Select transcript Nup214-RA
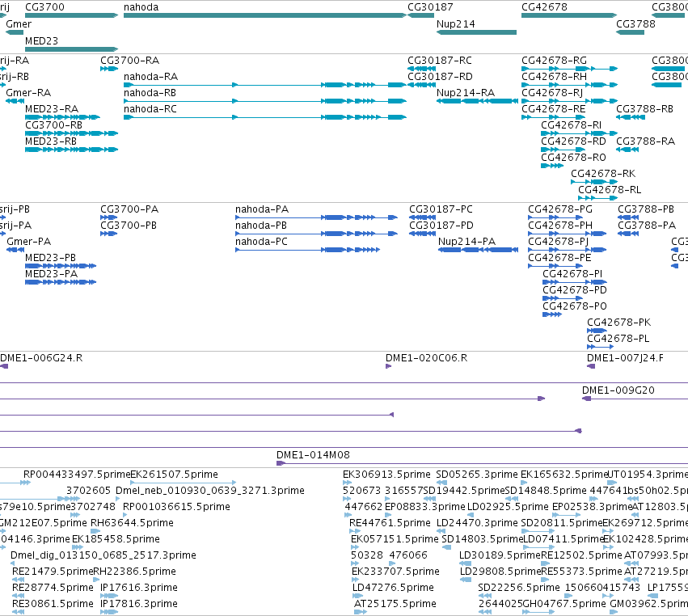The height and width of the screenshot is (616, 688). tap(477, 101)
